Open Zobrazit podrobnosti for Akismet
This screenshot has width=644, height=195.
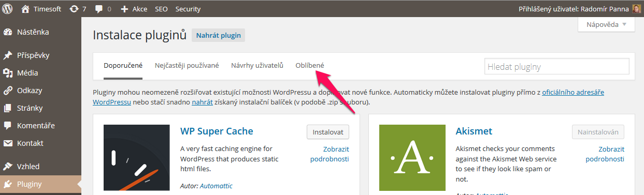coord(605,154)
